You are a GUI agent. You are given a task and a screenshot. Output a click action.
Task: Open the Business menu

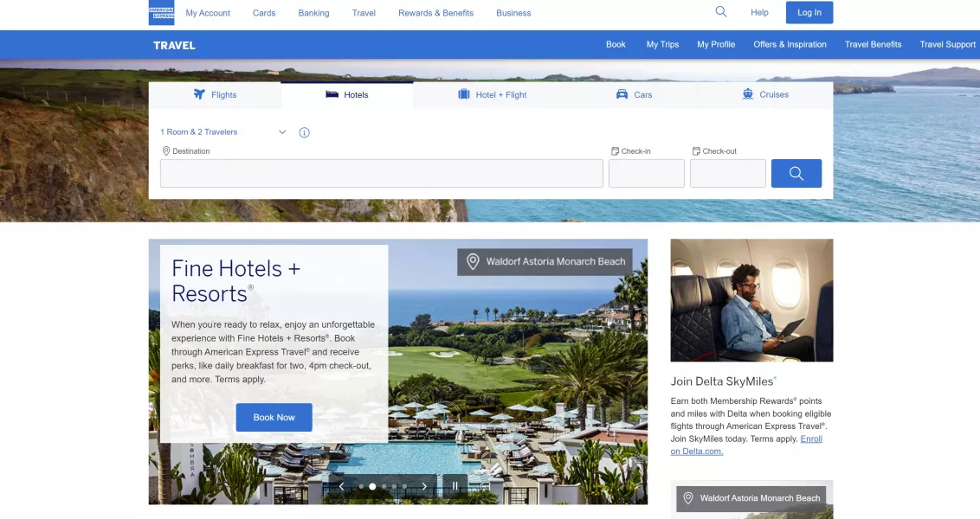pyautogui.click(x=513, y=13)
